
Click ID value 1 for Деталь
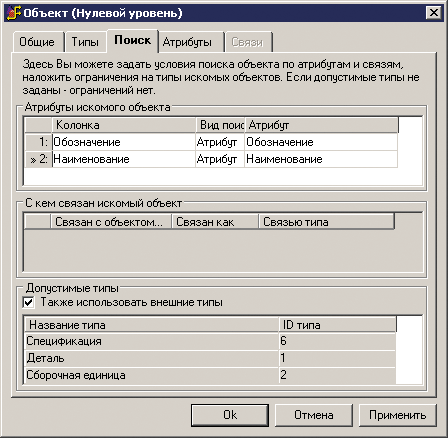(x=337, y=358)
